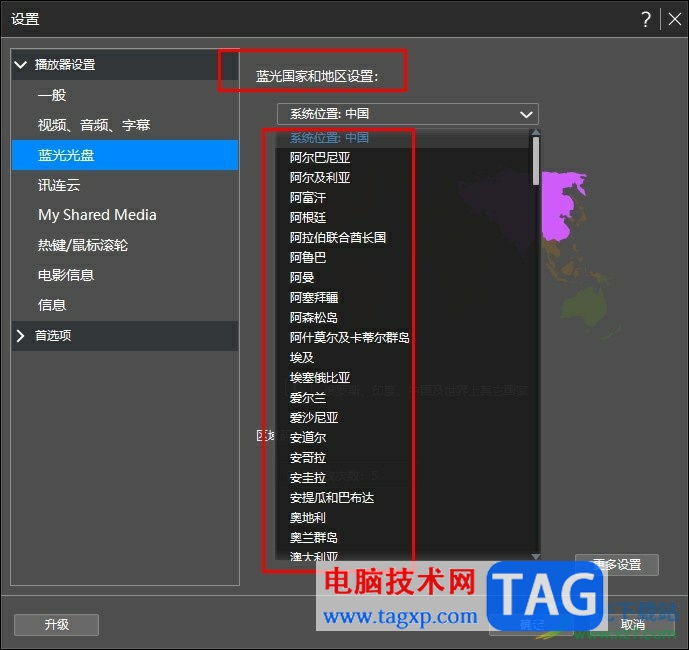Open the 电影信息 settings page

click(x=125, y=275)
